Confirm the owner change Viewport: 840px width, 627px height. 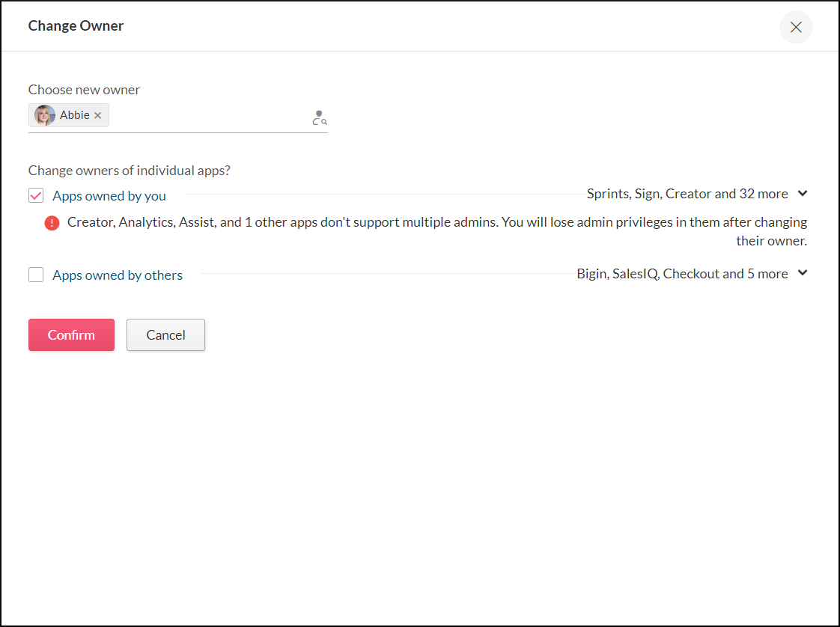pos(71,334)
